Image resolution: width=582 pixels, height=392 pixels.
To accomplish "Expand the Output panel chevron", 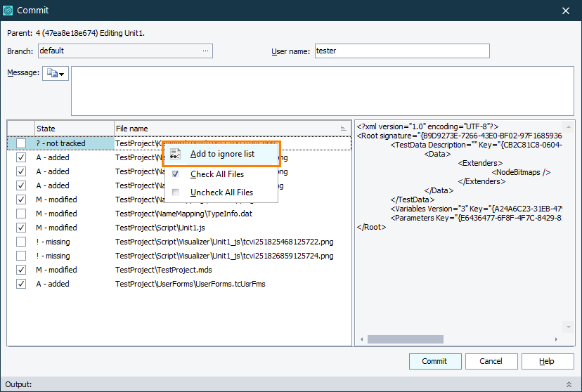I will [569, 384].
